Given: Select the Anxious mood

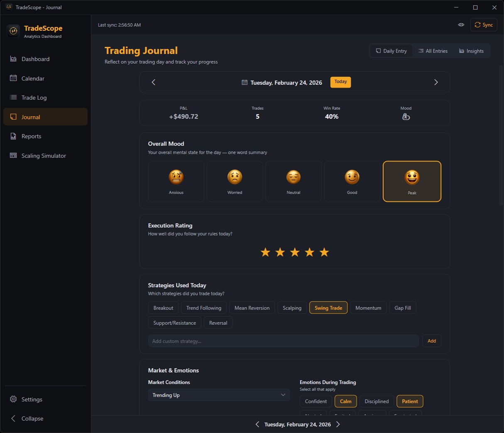Looking at the screenshot, I should (x=176, y=181).
